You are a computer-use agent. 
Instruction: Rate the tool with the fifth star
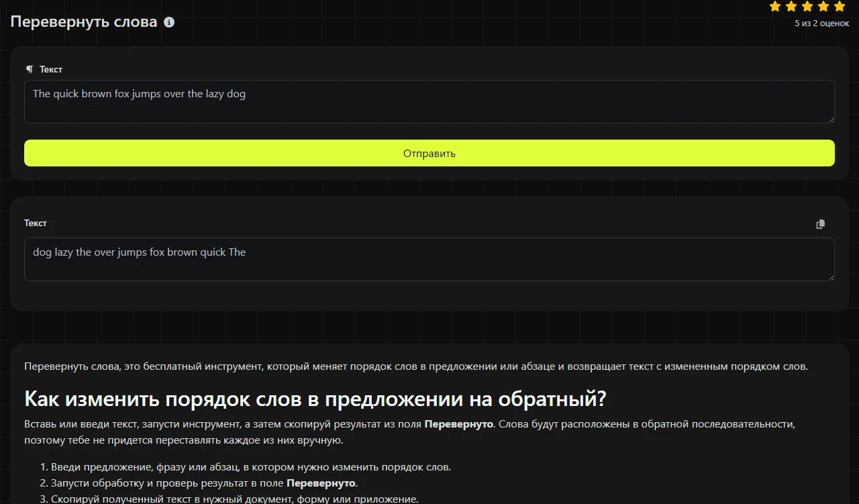point(840,7)
